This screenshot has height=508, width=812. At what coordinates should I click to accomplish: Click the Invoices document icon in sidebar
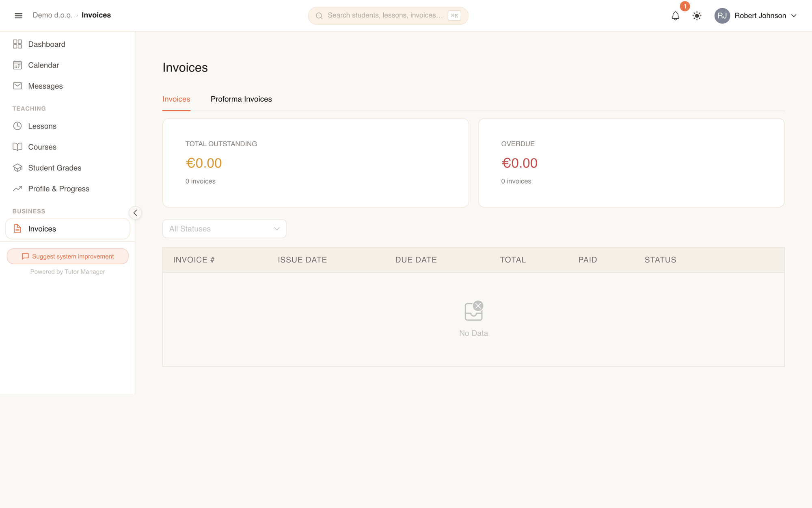coord(17,229)
